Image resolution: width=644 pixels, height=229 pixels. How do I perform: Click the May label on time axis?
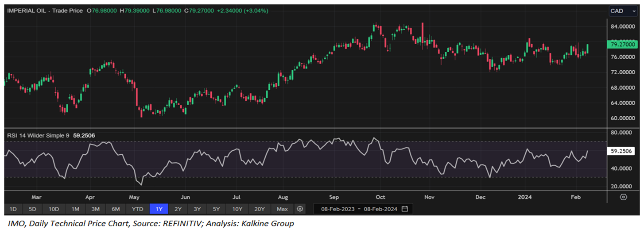click(135, 197)
